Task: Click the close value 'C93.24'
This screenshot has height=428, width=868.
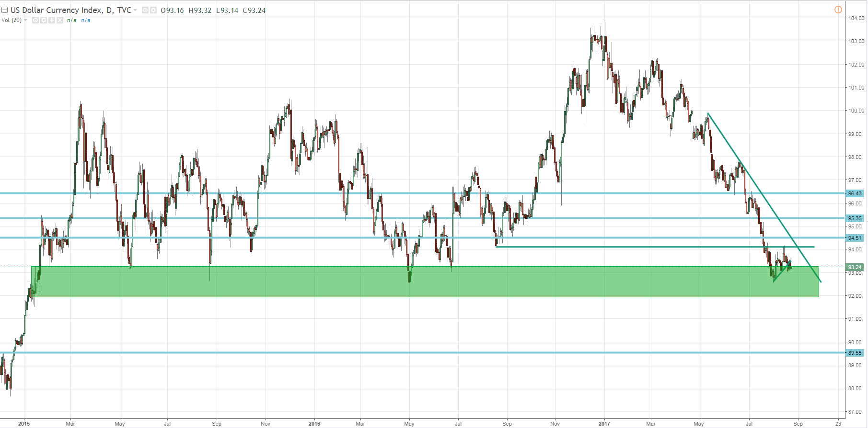Action: tap(255, 10)
